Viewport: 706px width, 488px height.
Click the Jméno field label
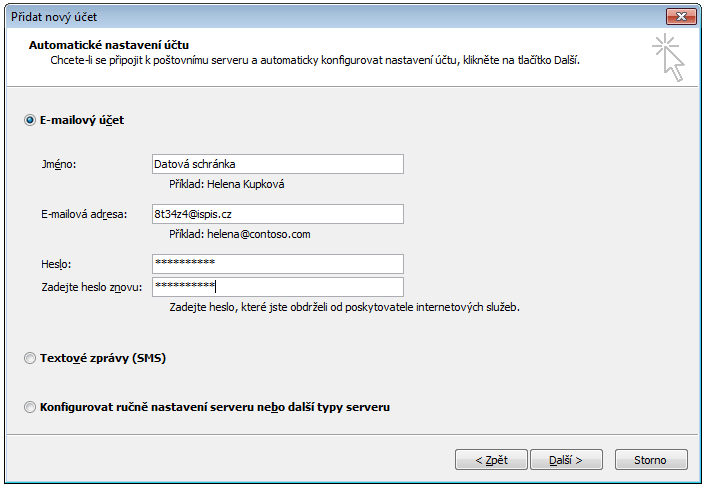59,164
